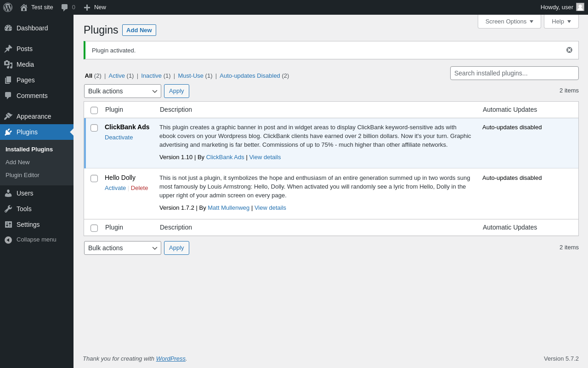Click the Posts pin icon
588x368 pixels.
tap(8, 49)
